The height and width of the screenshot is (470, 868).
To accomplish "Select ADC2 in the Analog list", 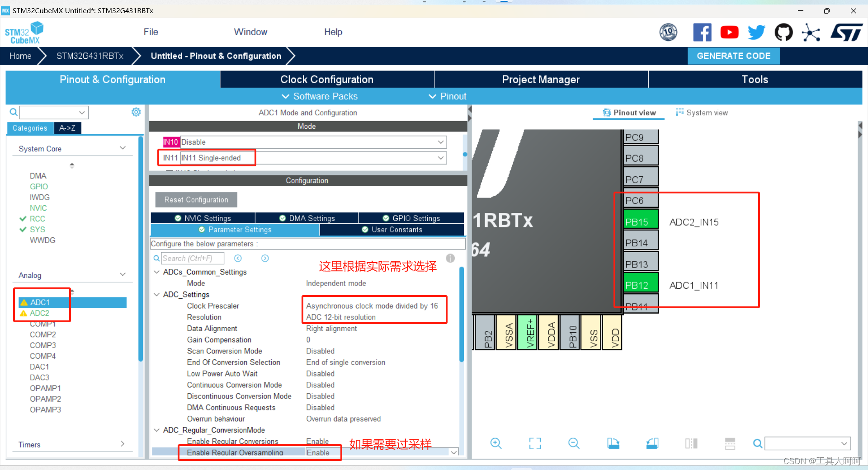I will 39,313.
